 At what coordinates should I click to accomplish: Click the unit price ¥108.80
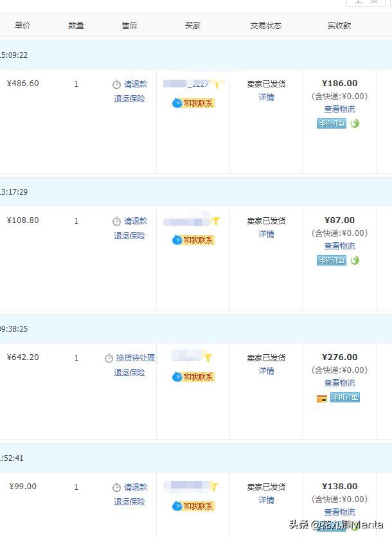pyautogui.click(x=23, y=220)
